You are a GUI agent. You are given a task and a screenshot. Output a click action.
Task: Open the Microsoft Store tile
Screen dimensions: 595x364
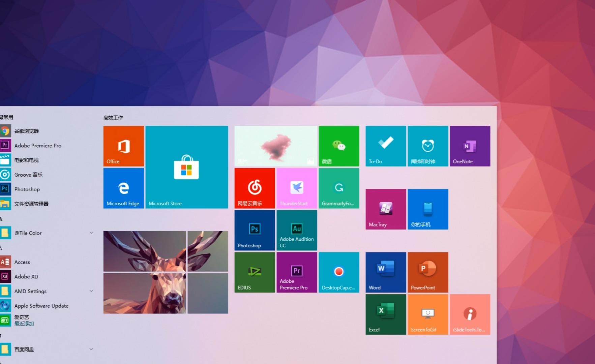(186, 167)
